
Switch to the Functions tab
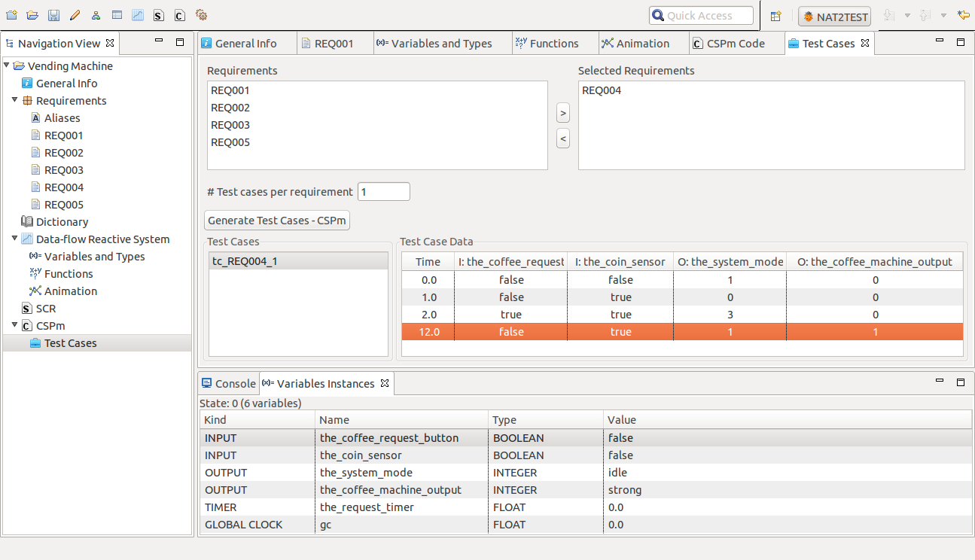click(x=554, y=44)
